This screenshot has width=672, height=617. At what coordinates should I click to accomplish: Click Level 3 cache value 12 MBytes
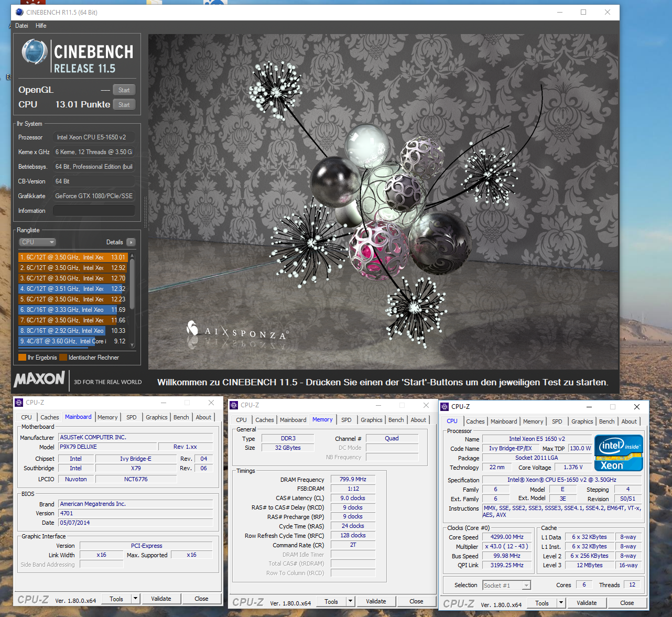pyautogui.click(x=589, y=565)
